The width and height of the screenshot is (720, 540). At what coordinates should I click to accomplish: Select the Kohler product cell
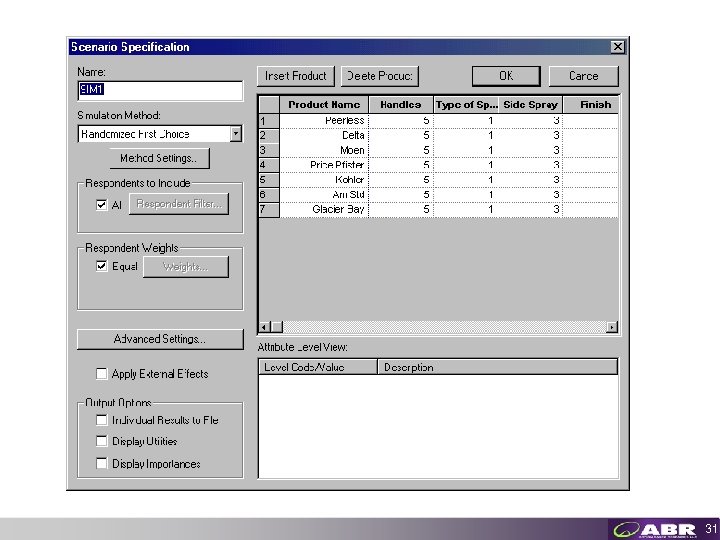pos(324,180)
